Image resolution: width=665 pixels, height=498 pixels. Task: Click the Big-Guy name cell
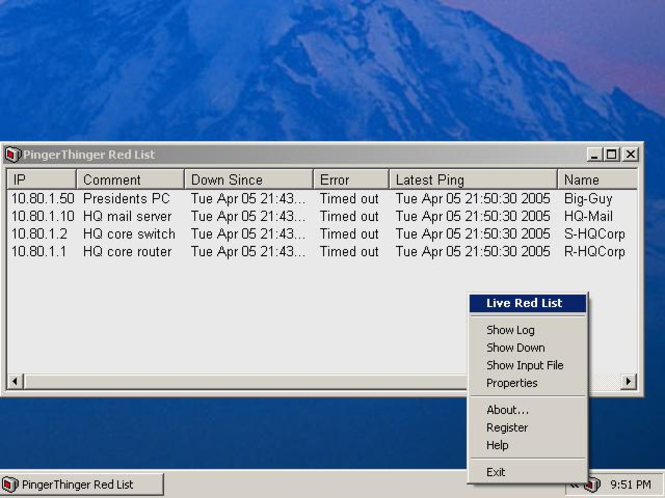(x=588, y=199)
